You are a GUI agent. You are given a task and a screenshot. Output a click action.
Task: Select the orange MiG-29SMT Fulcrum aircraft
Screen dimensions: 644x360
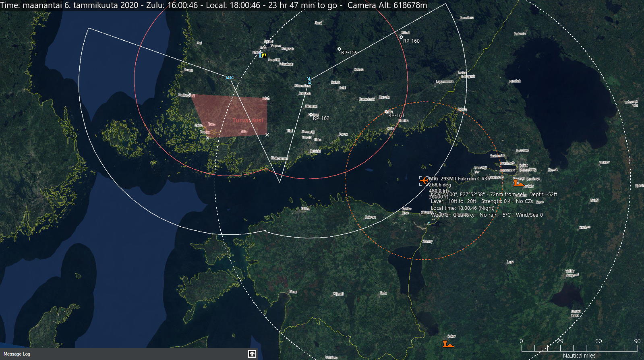pos(423,180)
